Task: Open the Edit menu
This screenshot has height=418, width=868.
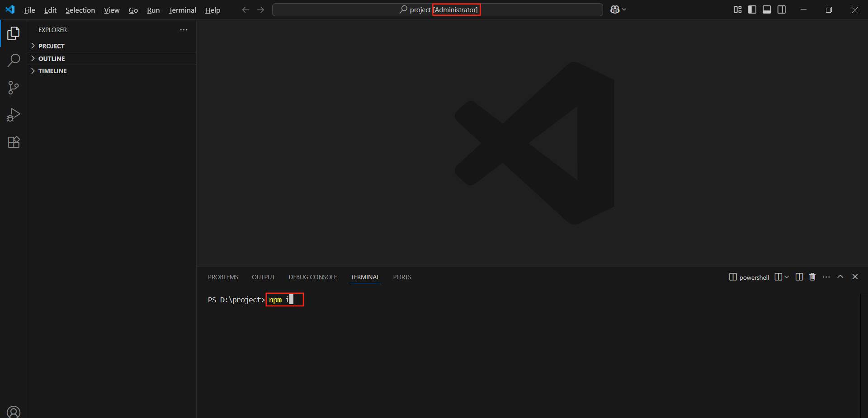Action: coord(50,10)
